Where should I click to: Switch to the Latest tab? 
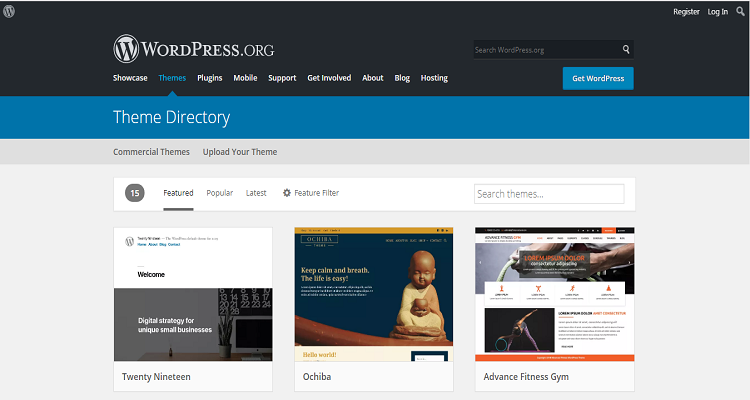click(256, 193)
